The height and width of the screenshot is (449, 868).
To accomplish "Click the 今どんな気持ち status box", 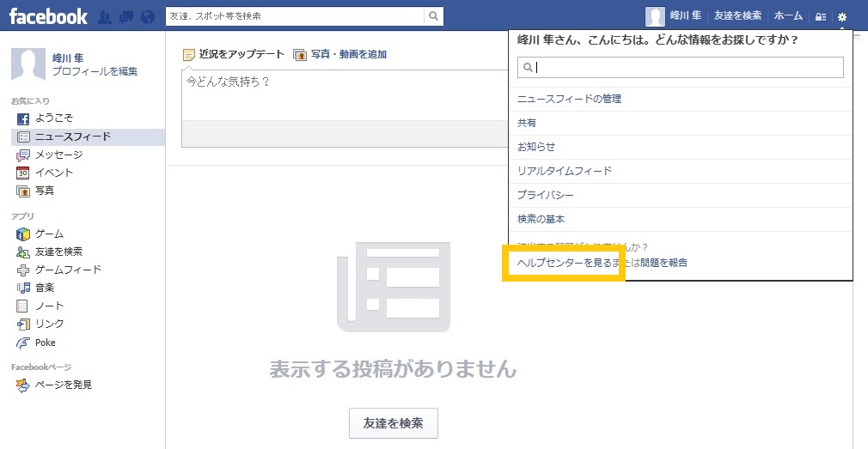I will coord(345,95).
